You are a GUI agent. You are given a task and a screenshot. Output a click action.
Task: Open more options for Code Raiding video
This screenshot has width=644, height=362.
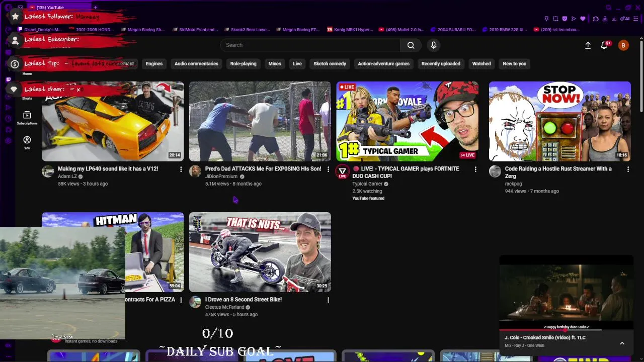[628, 169]
